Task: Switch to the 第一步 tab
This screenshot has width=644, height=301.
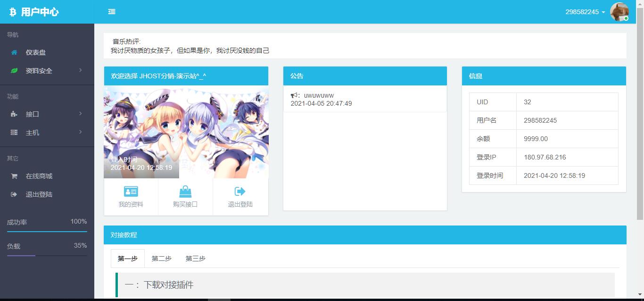Action: (128, 259)
